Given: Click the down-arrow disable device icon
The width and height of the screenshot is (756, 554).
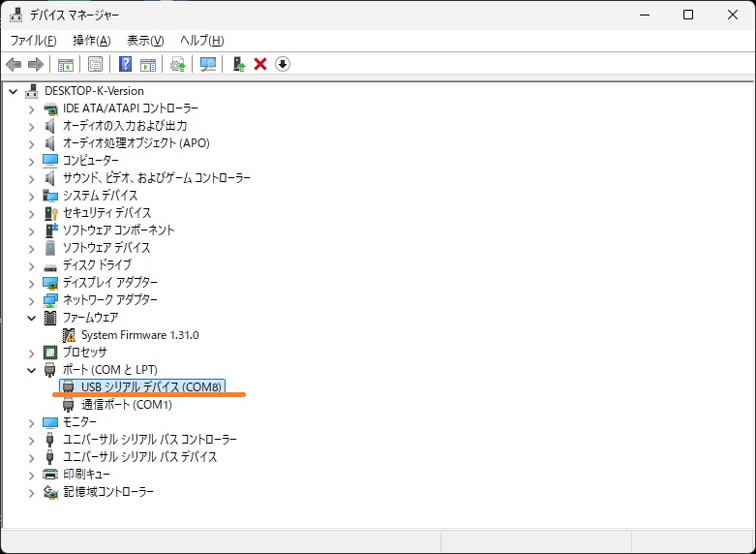Looking at the screenshot, I should click(282, 64).
